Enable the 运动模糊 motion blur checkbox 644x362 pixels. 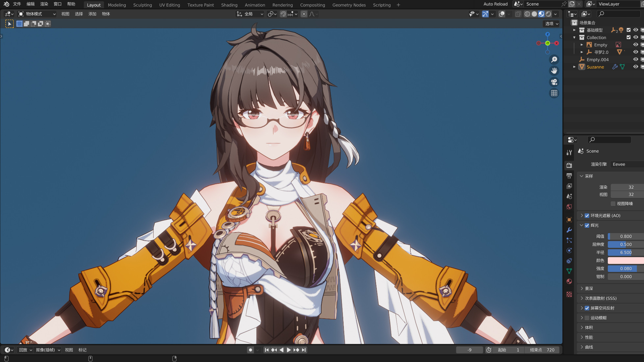587,318
